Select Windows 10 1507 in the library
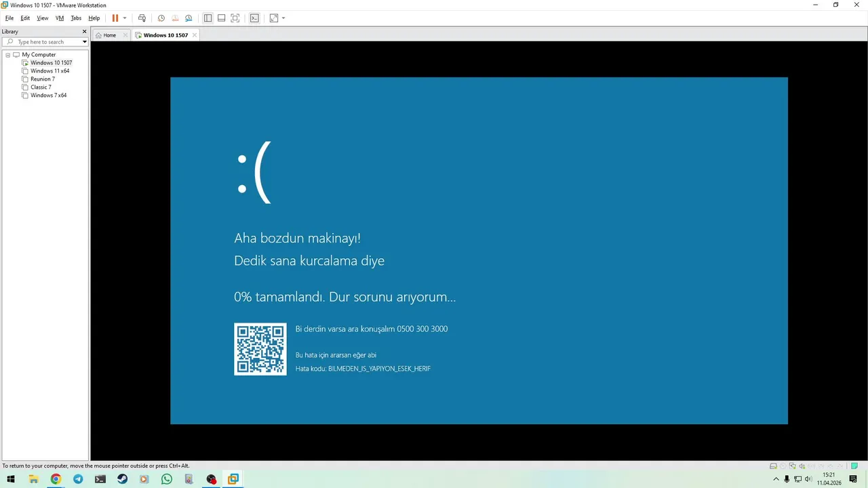Image resolution: width=868 pixels, height=488 pixels. (51, 63)
